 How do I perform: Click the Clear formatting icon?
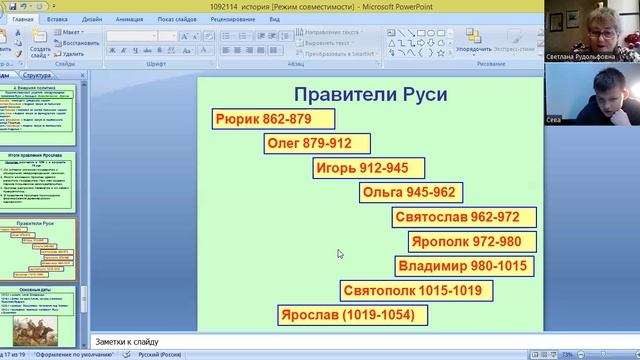point(209,36)
